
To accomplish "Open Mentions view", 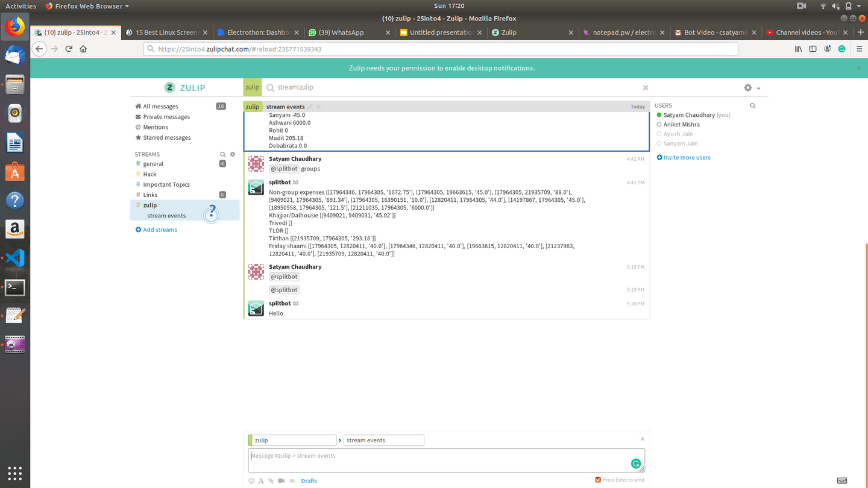I will click(156, 127).
